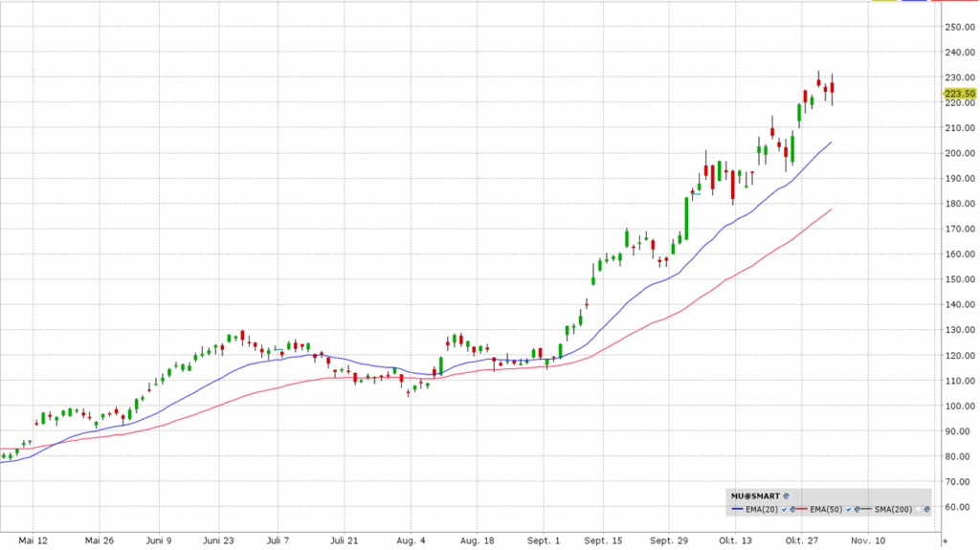
Task: Click the blue EMA(20) line swatch in legend
Action: [x=737, y=509]
